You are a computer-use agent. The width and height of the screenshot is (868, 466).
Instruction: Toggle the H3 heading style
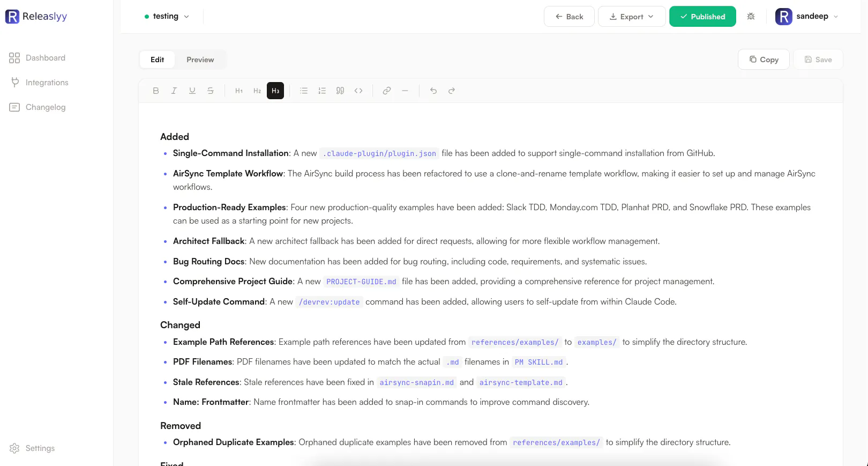pyautogui.click(x=275, y=91)
